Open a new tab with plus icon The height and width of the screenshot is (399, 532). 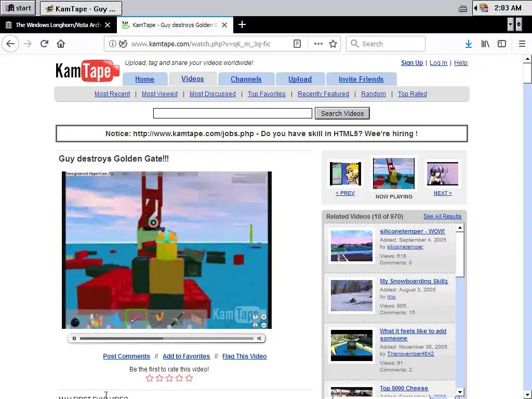242,24
